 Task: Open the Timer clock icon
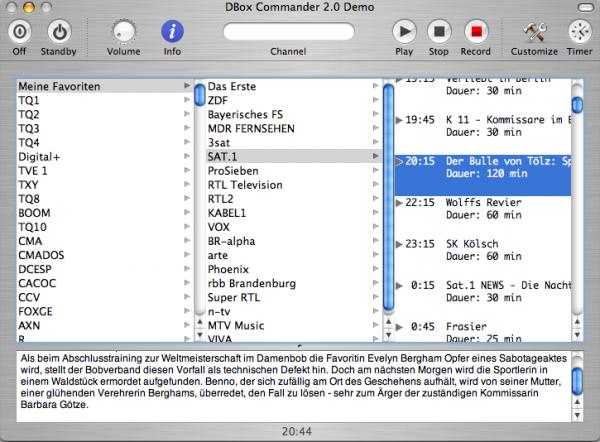(579, 32)
